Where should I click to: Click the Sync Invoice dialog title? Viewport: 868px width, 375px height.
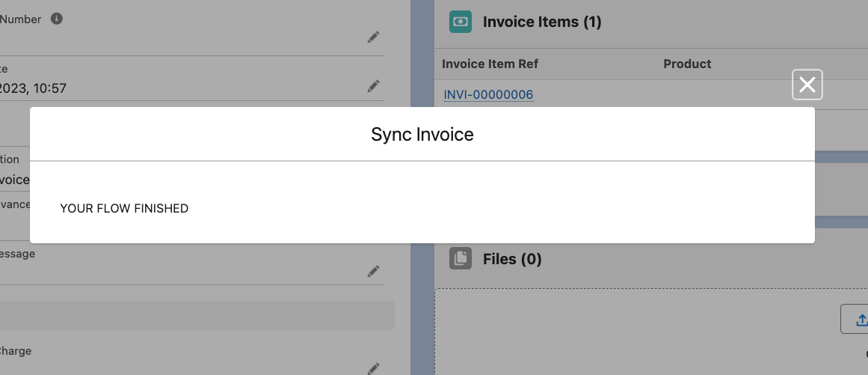point(422,135)
